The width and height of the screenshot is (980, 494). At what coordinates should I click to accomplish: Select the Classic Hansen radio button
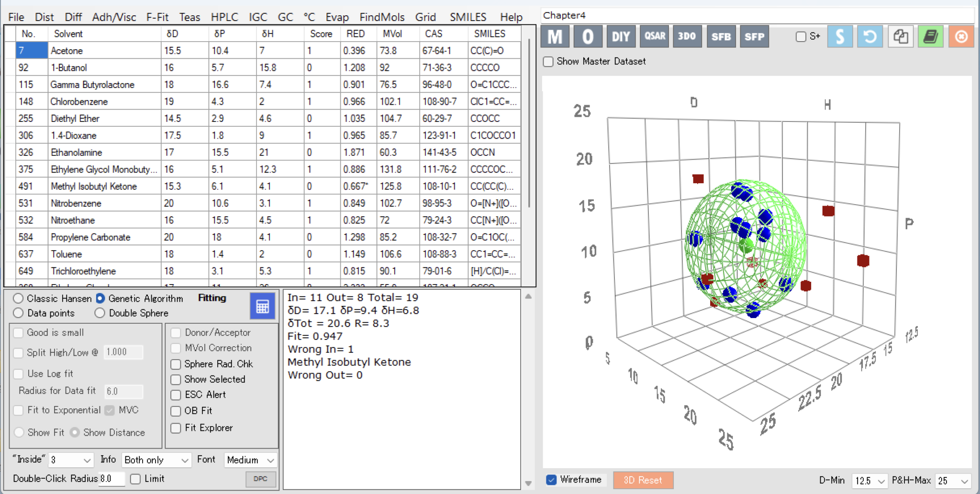point(19,298)
